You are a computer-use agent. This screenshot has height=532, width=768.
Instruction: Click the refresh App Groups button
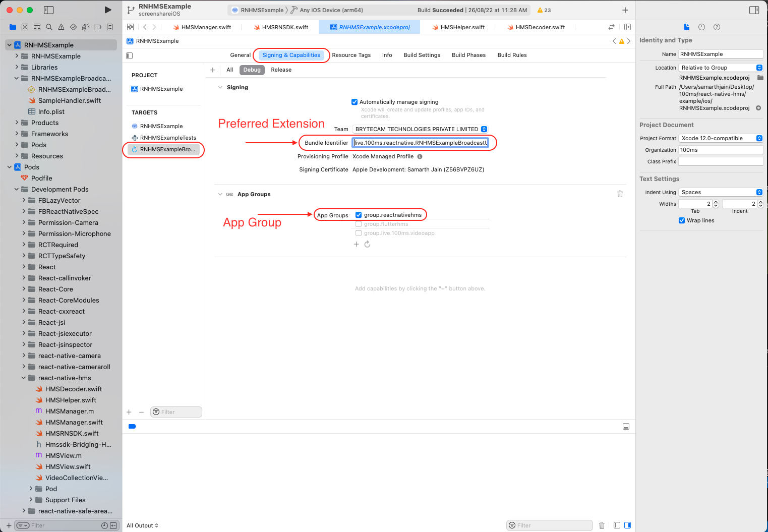367,244
